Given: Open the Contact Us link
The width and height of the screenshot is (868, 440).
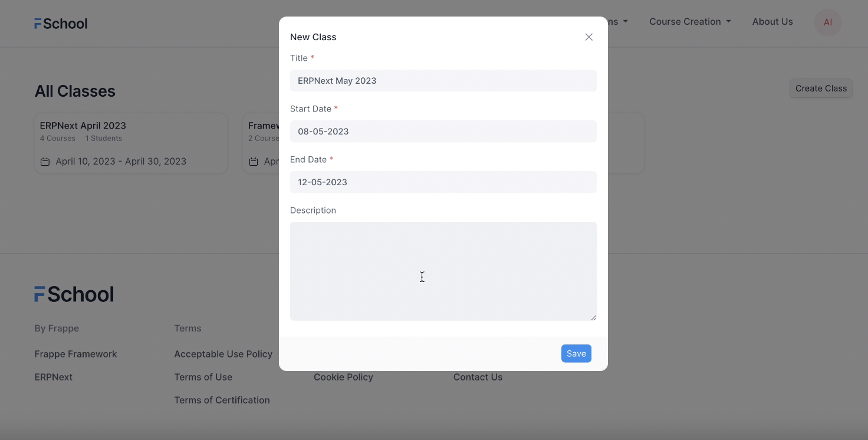Looking at the screenshot, I should tap(478, 377).
